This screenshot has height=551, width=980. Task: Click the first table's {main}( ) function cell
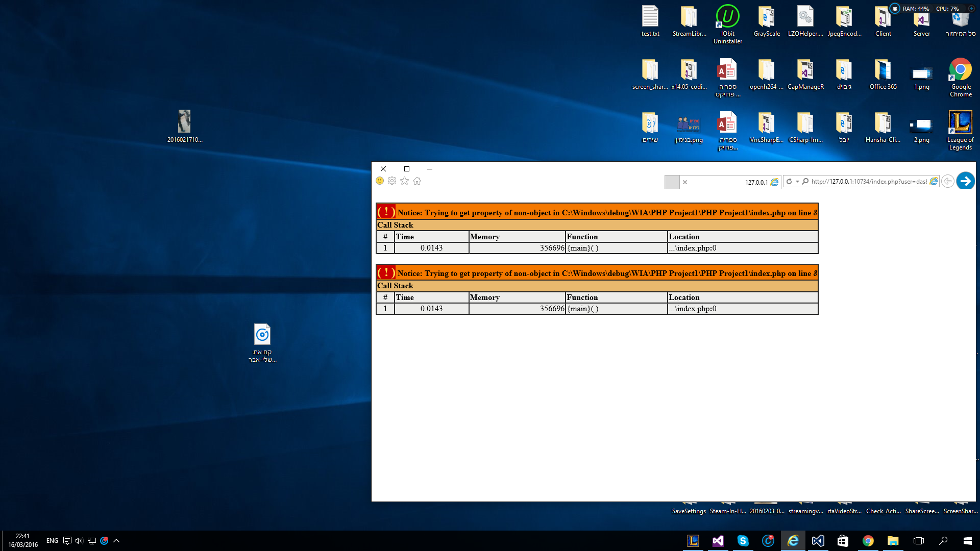(617, 248)
